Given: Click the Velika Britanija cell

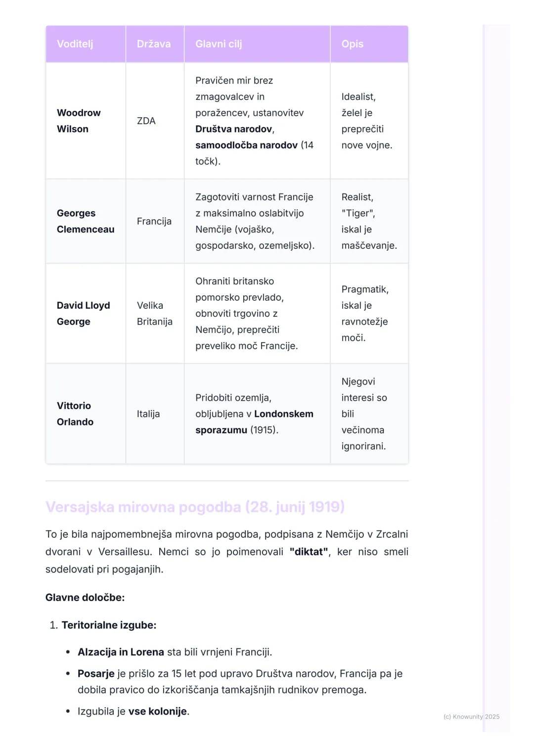Looking at the screenshot, I should (155, 313).
